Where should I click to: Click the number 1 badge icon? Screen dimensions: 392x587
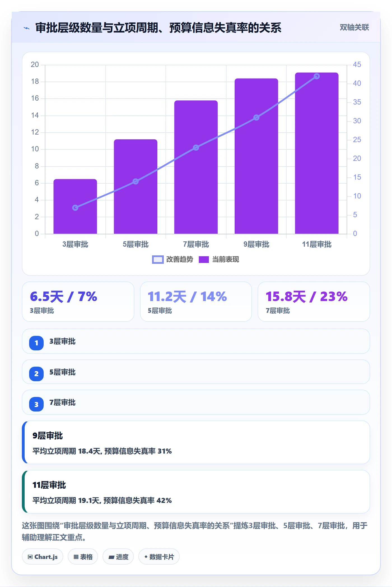[36, 343]
